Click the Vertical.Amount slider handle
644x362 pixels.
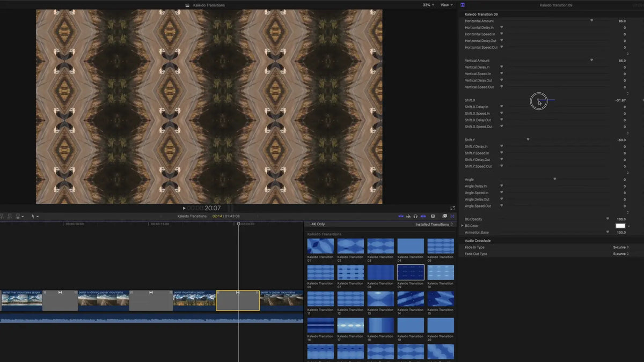tap(591, 61)
